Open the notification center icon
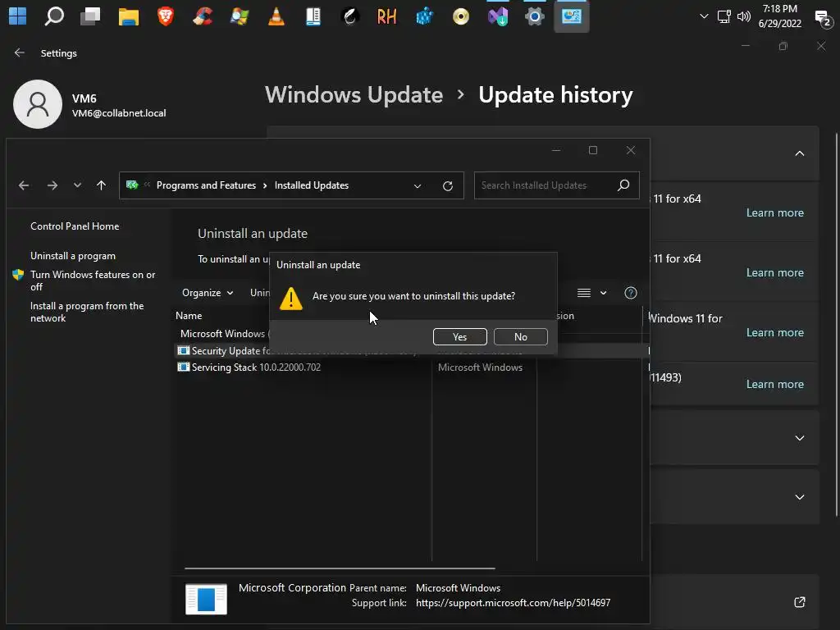The width and height of the screenshot is (840, 630). [x=822, y=18]
